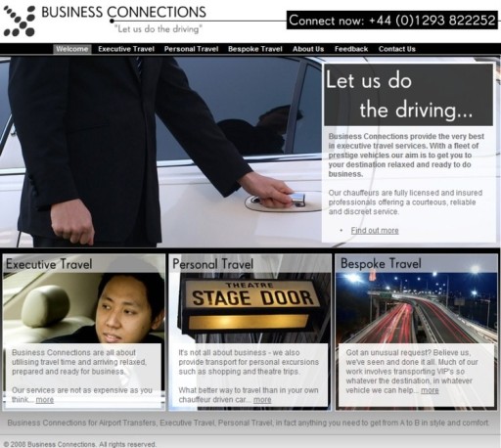The width and height of the screenshot is (501, 448).
Task: Open the About Us page
Action: [308, 49]
